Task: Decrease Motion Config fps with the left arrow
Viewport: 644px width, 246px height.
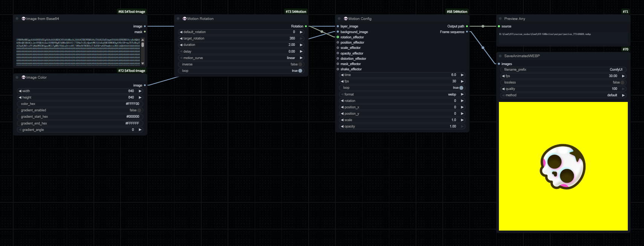Action: pos(342,81)
